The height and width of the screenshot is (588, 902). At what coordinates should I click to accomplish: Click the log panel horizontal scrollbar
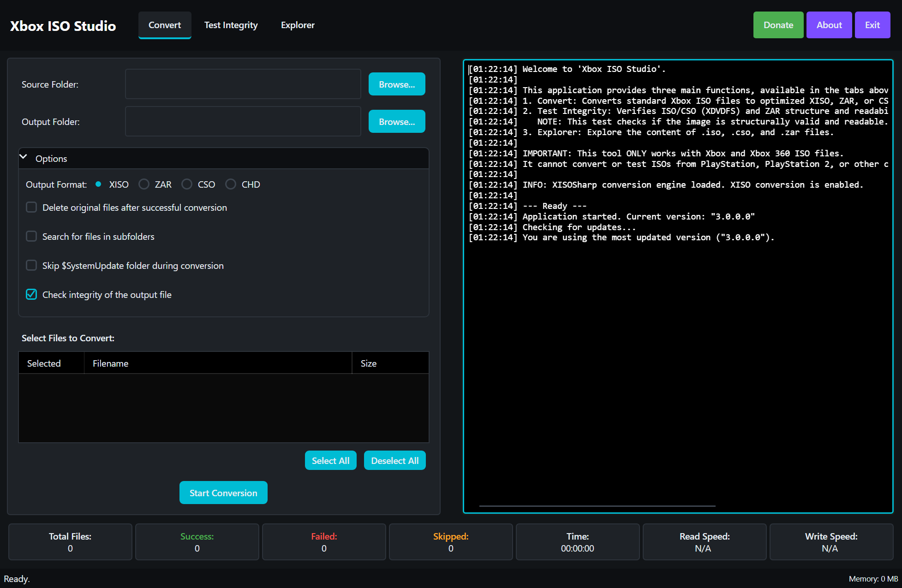click(x=597, y=506)
